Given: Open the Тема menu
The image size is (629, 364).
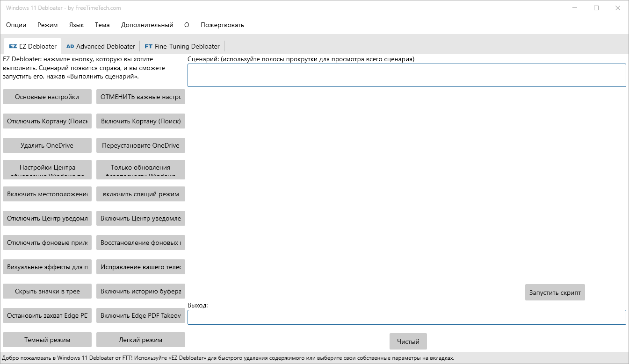Looking at the screenshot, I should 102,25.
